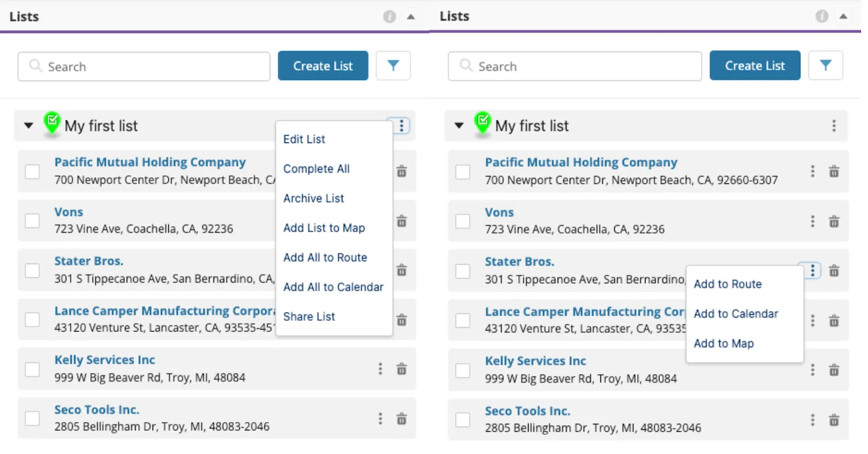Check Kelly Services Inc checkbox in left panel
Screen dimensions: 868x454
tap(33, 370)
